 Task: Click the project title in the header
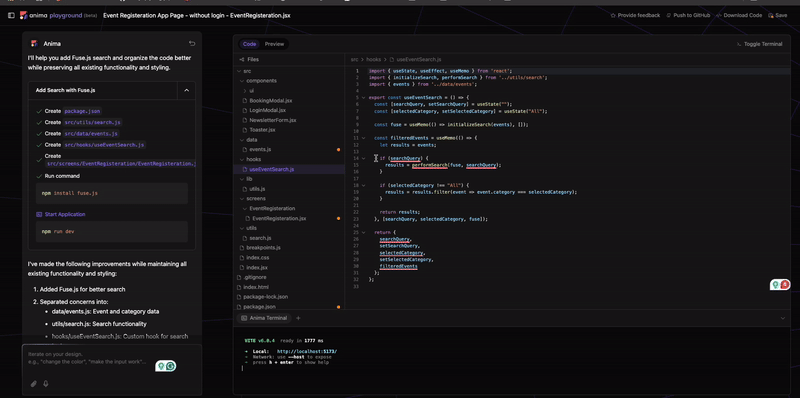click(x=197, y=15)
